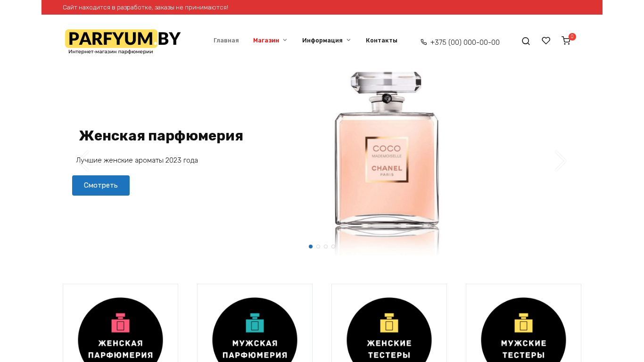This screenshot has width=644, height=362.
Task: Expand the Магазин dropdown menu
Action: 270,41
